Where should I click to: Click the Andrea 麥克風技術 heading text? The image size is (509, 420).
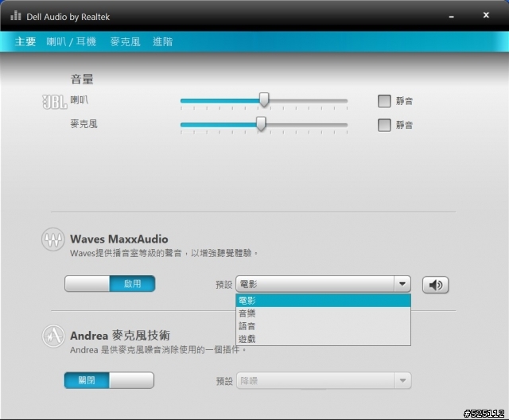point(120,336)
